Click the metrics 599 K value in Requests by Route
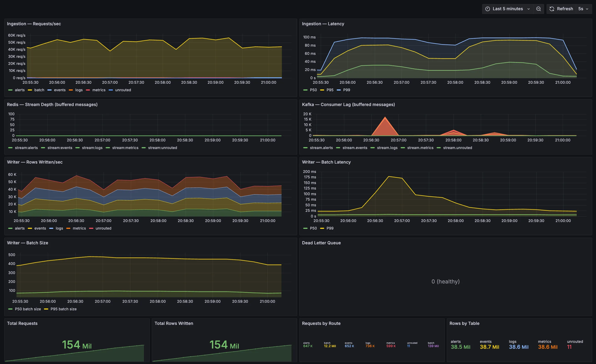Image resolution: width=596 pixels, height=364 pixels. pos(391,346)
